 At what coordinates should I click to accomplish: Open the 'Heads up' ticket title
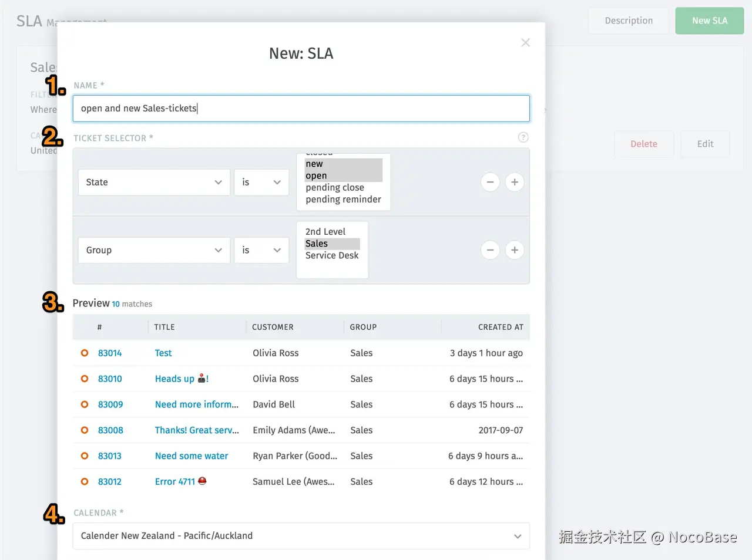(x=182, y=379)
